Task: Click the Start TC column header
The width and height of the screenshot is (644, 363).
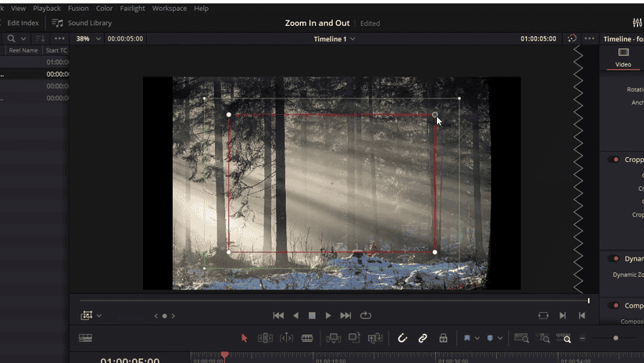Action: pos(55,50)
